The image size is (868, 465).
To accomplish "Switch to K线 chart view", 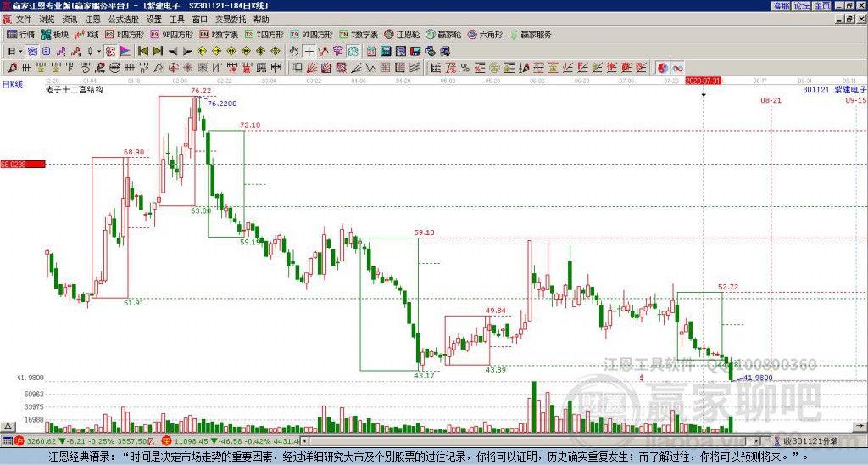I will [86, 34].
